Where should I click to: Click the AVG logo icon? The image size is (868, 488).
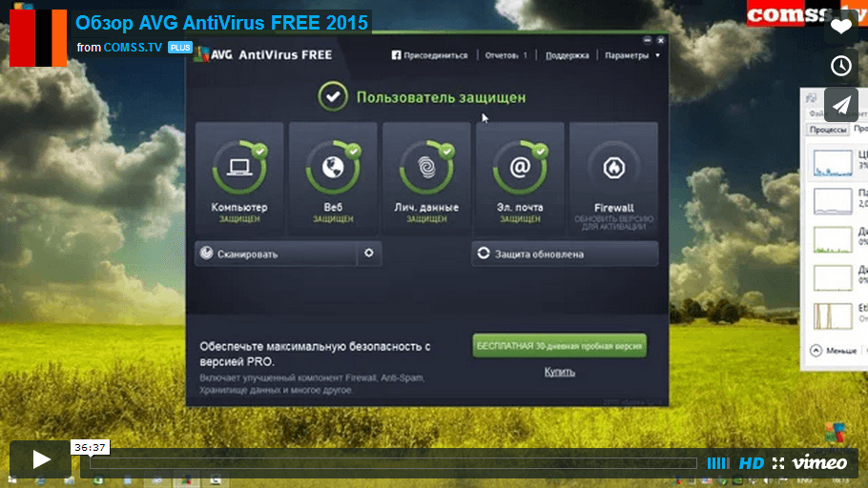202,54
